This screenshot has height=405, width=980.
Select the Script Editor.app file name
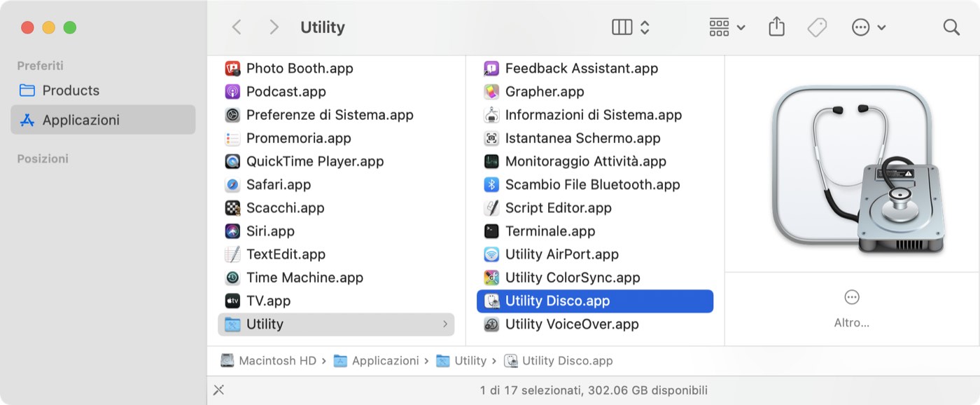point(559,208)
